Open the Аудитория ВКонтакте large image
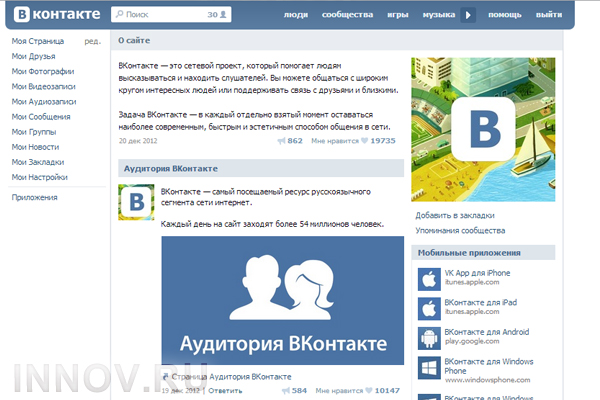This screenshot has width=600, height=400. (283, 301)
